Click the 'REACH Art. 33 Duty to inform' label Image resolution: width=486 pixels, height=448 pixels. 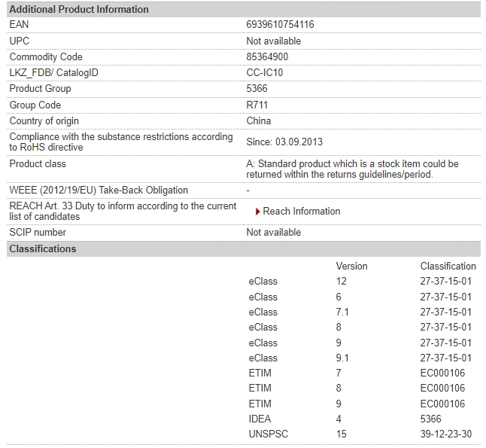(x=123, y=211)
